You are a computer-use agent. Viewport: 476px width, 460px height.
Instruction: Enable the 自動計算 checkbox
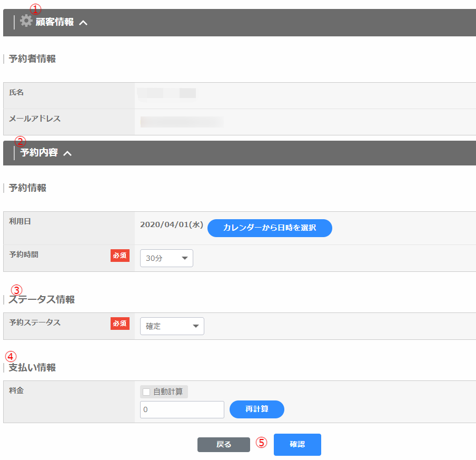click(x=146, y=392)
